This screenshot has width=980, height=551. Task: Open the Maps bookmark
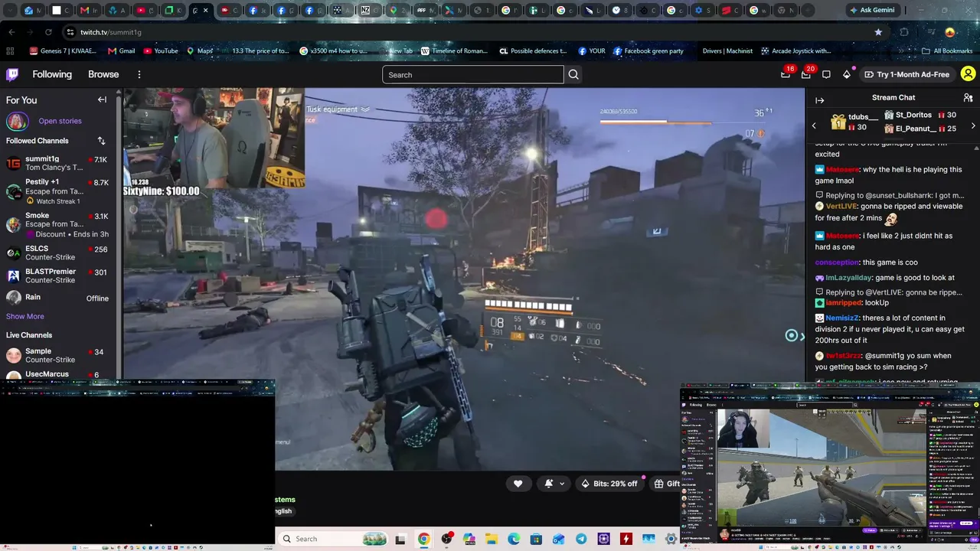(199, 51)
